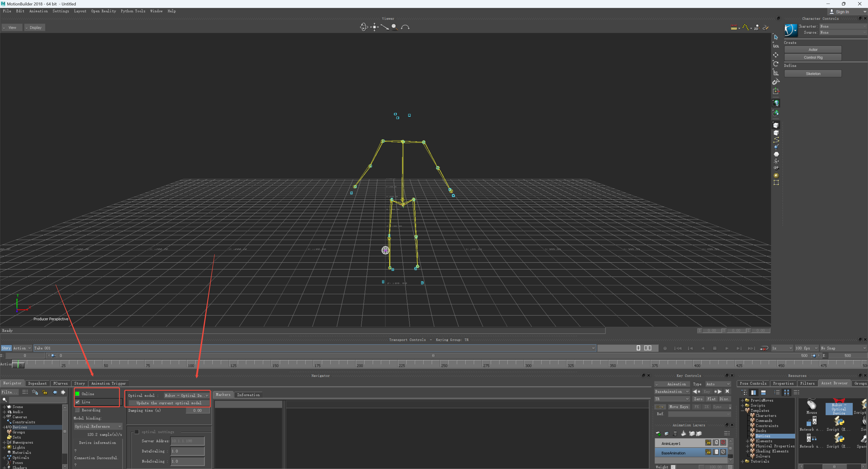Open the Python Tools menu
The image size is (868, 469).
point(133,11)
